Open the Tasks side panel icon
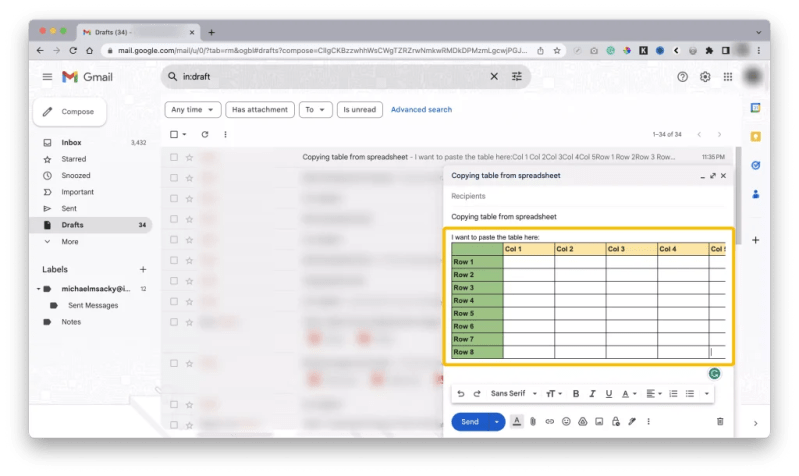This screenshot has width=799, height=476. coord(756,165)
